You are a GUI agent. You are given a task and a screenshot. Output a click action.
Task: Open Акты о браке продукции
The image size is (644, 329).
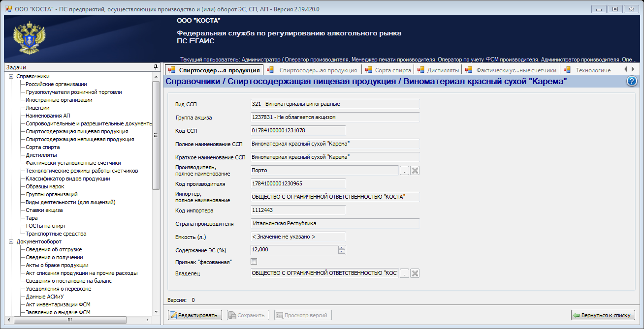(57, 265)
